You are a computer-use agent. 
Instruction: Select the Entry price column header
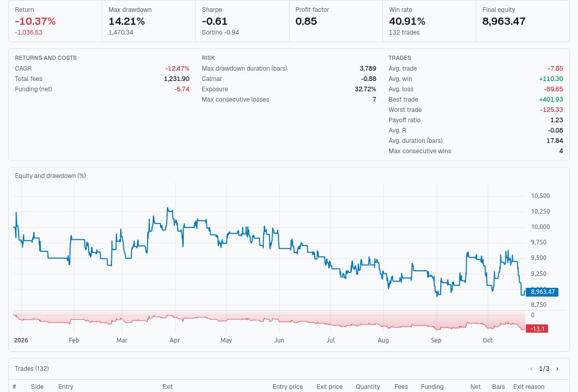pos(287,387)
